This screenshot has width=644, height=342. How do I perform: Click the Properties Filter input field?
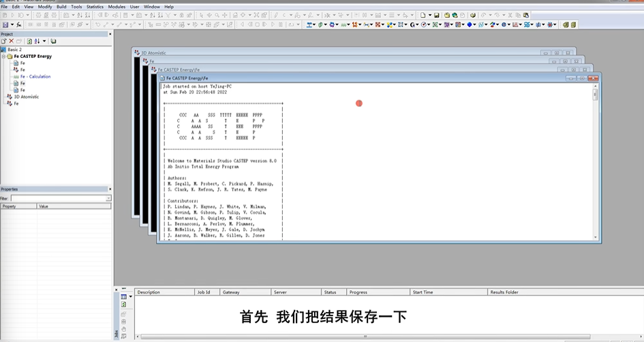coord(57,198)
